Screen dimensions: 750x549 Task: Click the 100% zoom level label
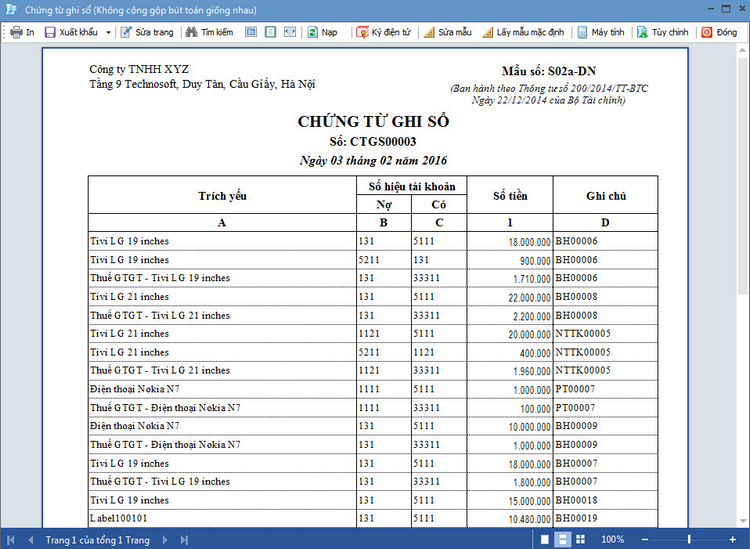tap(612, 539)
